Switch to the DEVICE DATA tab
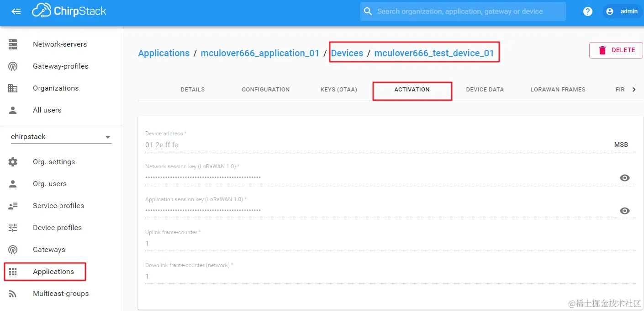 pos(485,90)
